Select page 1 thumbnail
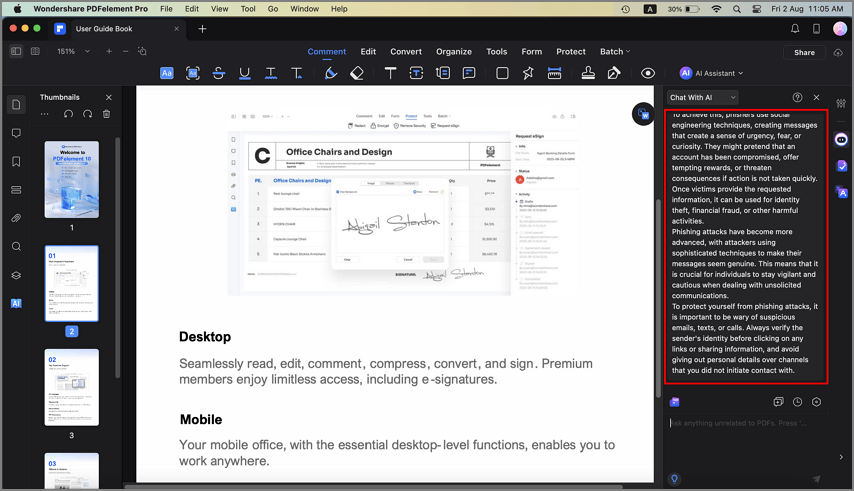854x491 pixels. click(72, 180)
